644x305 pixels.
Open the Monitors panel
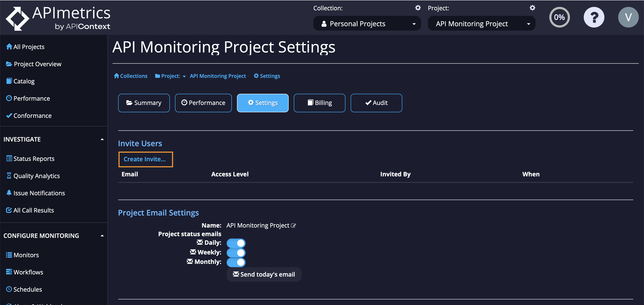click(x=26, y=255)
